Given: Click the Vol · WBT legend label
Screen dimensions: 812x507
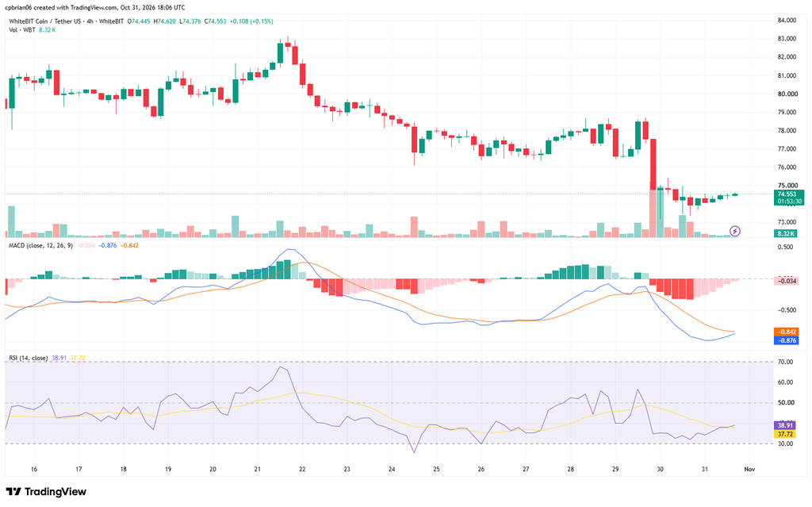Looking at the screenshot, I should point(22,30).
